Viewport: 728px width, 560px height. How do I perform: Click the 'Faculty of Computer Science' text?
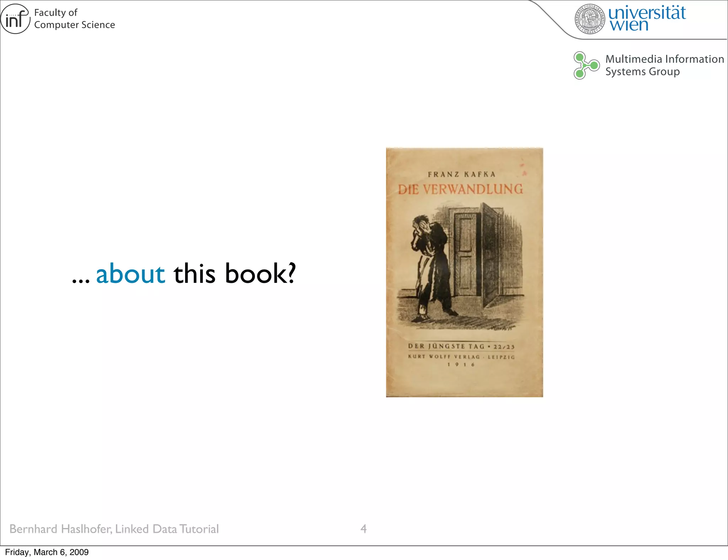click(x=75, y=18)
